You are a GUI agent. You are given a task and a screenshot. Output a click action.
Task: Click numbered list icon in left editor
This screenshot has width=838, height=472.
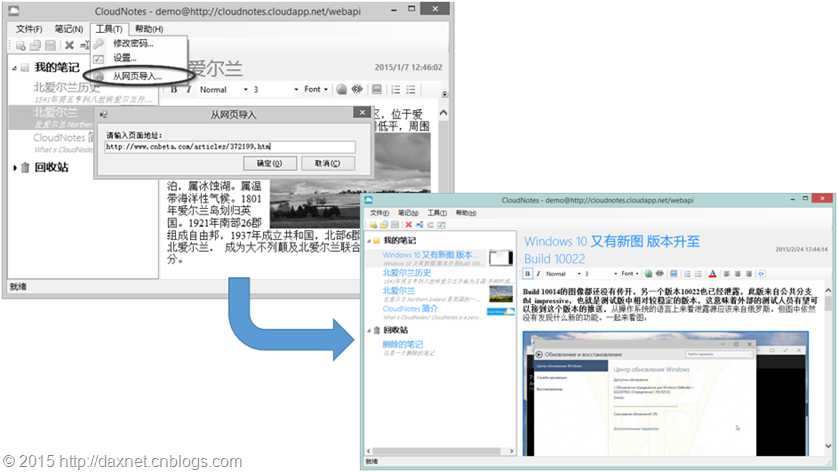(396, 89)
